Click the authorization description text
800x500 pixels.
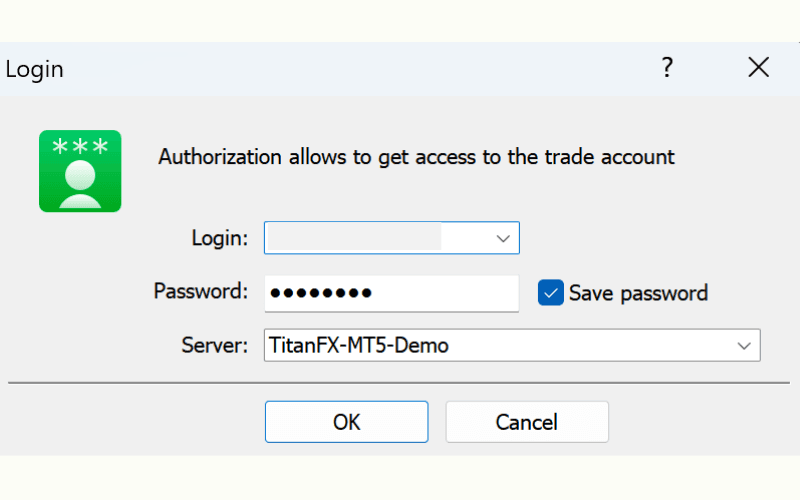pyautogui.click(x=416, y=157)
